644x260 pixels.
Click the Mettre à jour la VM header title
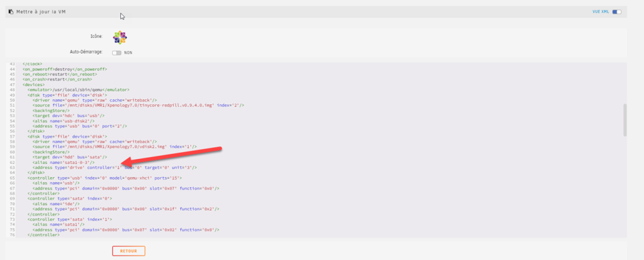[41, 12]
